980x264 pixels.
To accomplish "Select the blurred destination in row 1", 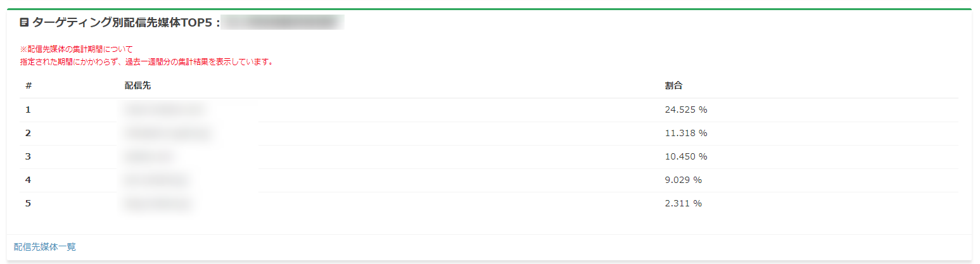I will coord(164,110).
